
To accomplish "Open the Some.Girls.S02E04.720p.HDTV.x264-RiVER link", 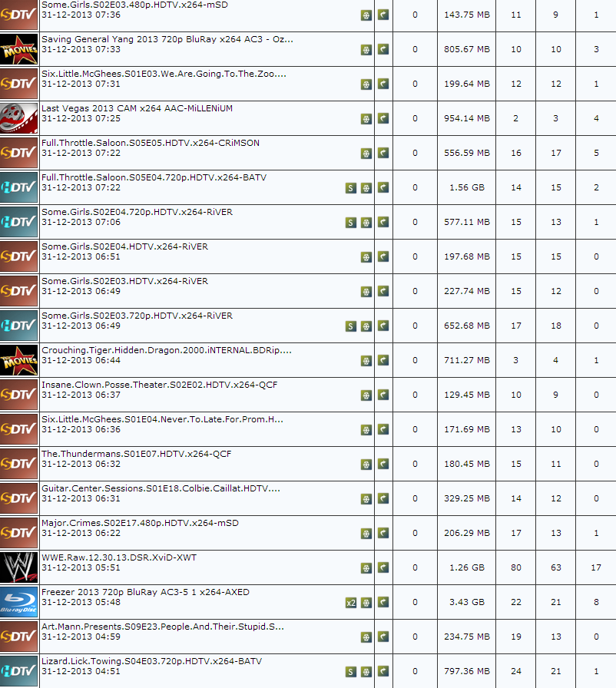I will (137, 212).
